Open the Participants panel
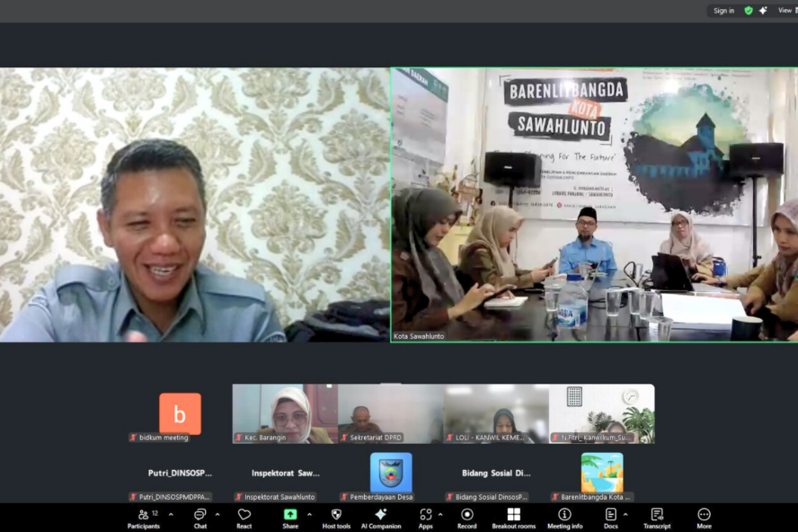 click(144, 518)
